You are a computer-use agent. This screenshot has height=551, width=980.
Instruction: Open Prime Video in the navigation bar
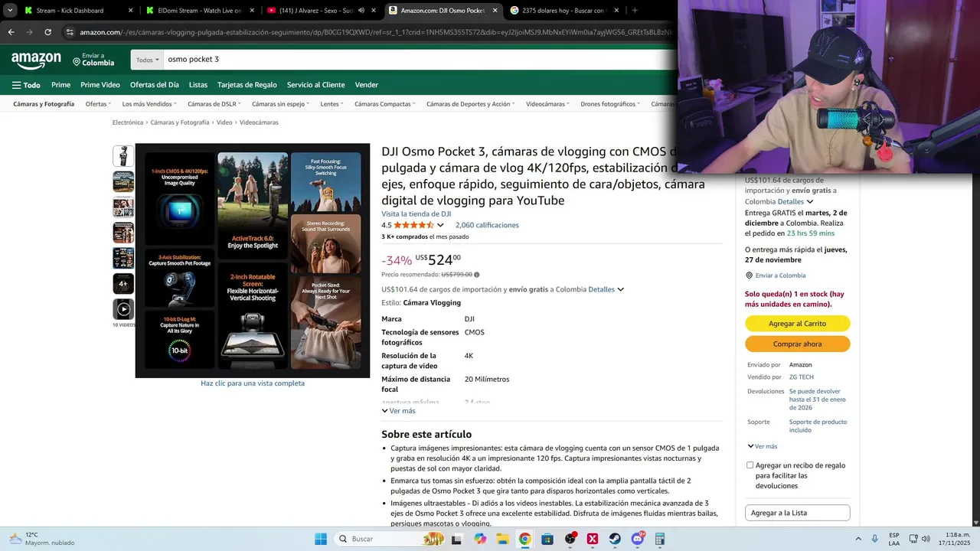pos(100,85)
